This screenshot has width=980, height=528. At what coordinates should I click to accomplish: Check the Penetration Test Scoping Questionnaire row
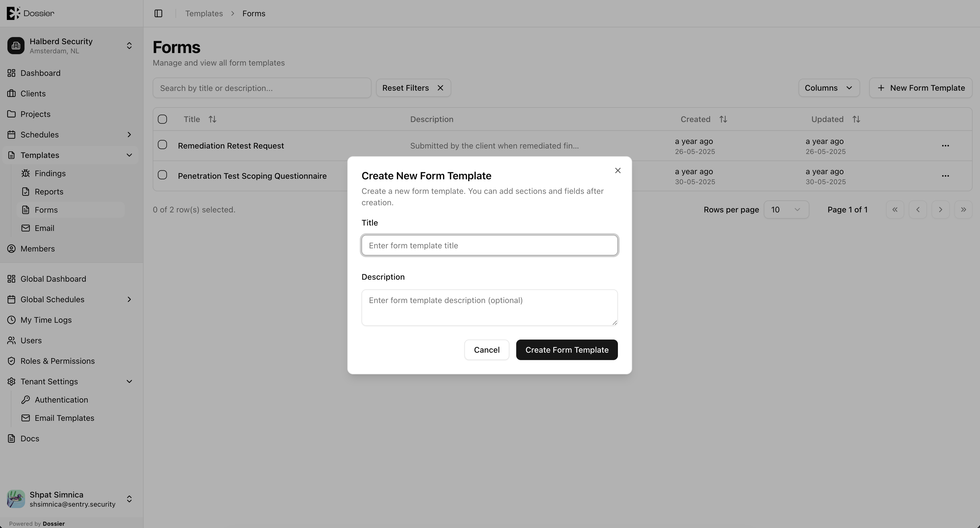[162, 175]
